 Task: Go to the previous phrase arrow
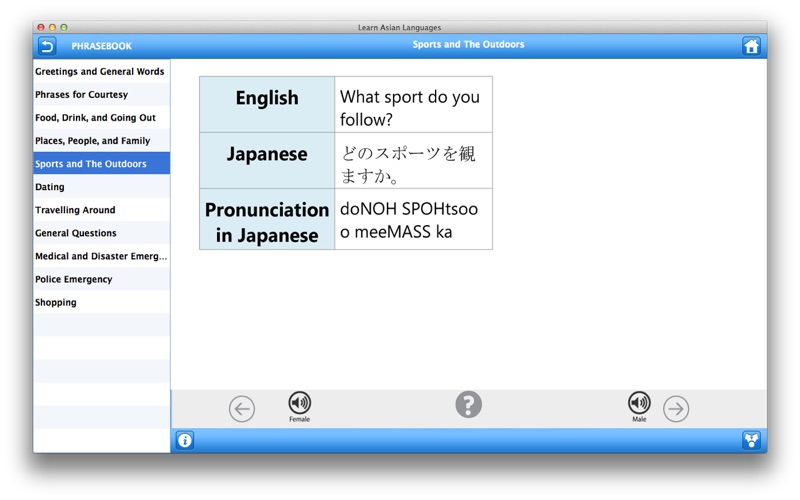click(242, 409)
